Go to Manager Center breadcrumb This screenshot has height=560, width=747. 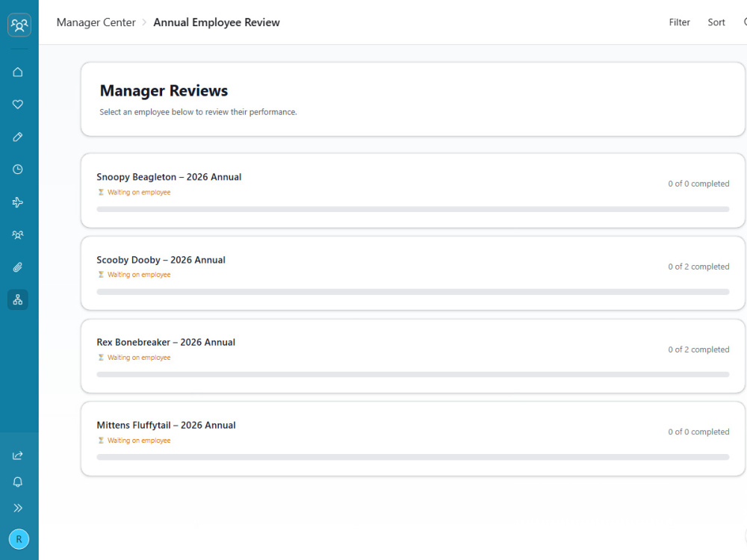coord(96,22)
